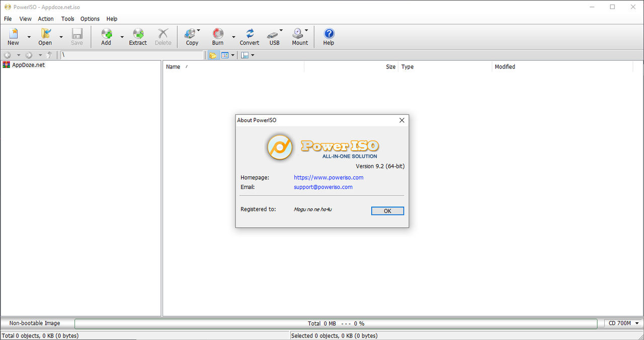Image resolution: width=644 pixels, height=340 pixels.
Task: Click the 'Version 9.2 (64-bit)' text
Action: point(380,166)
